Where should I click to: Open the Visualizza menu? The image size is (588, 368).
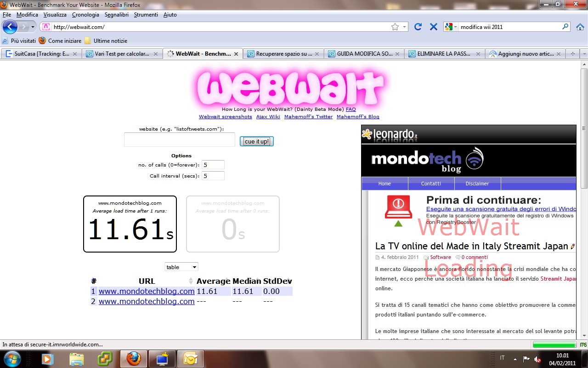click(x=55, y=15)
